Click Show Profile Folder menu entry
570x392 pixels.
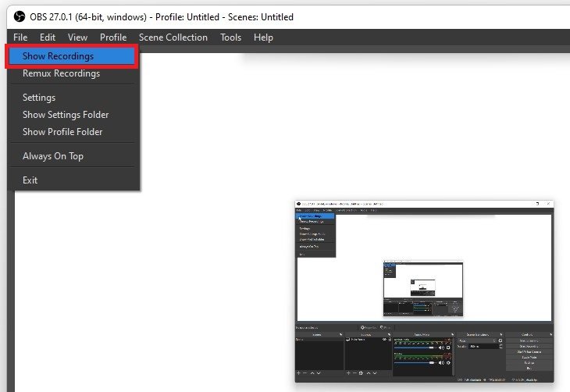coord(72,132)
